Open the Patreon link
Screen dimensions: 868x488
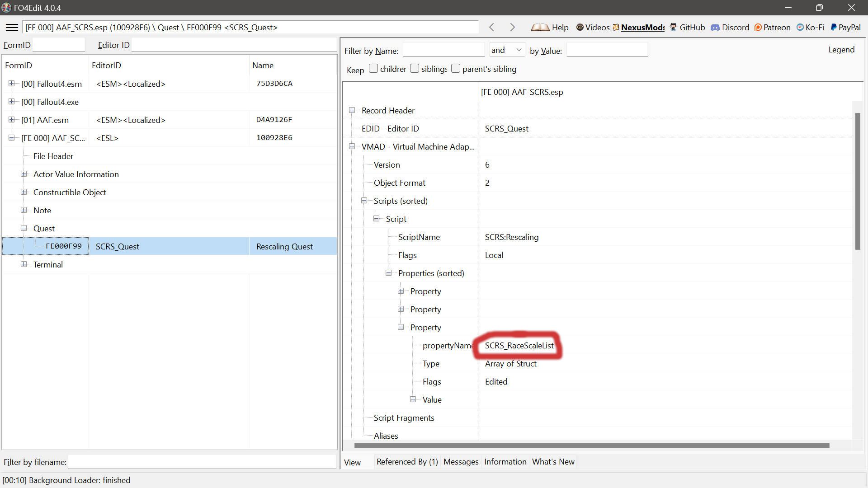[773, 28]
